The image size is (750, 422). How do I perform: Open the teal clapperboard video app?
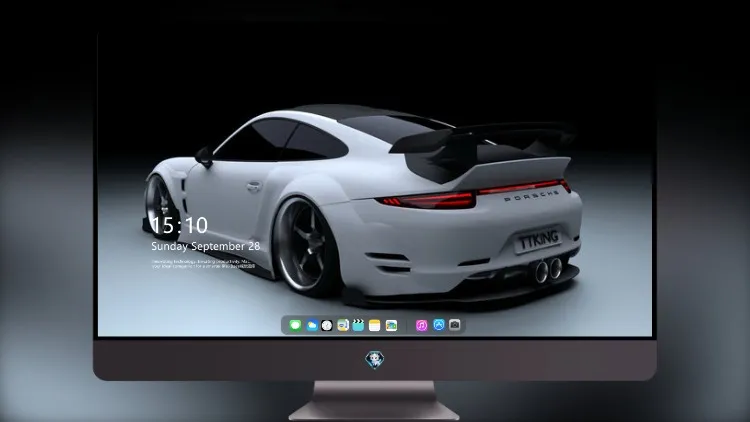click(358, 325)
